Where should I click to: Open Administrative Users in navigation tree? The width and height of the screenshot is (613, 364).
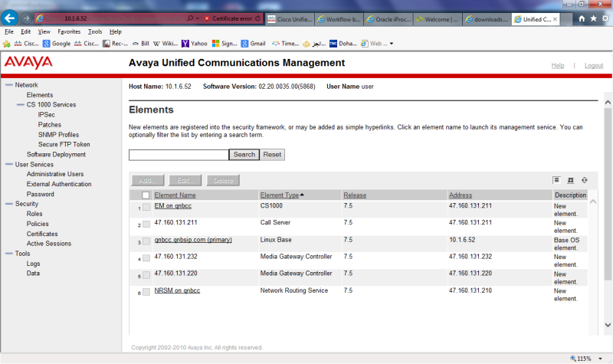[x=55, y=174]
